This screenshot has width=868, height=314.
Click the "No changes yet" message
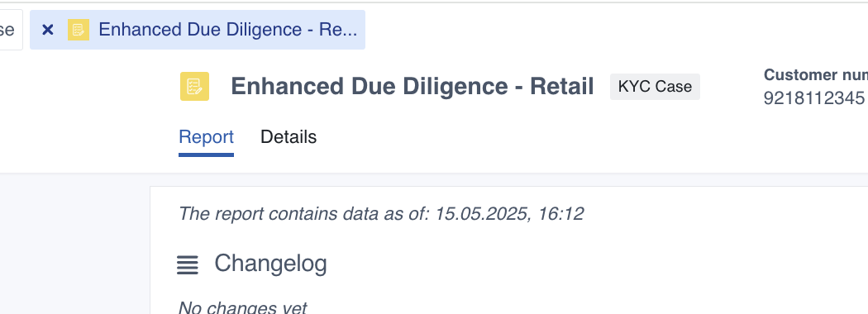pyautogui.click(x=242, y=307)
